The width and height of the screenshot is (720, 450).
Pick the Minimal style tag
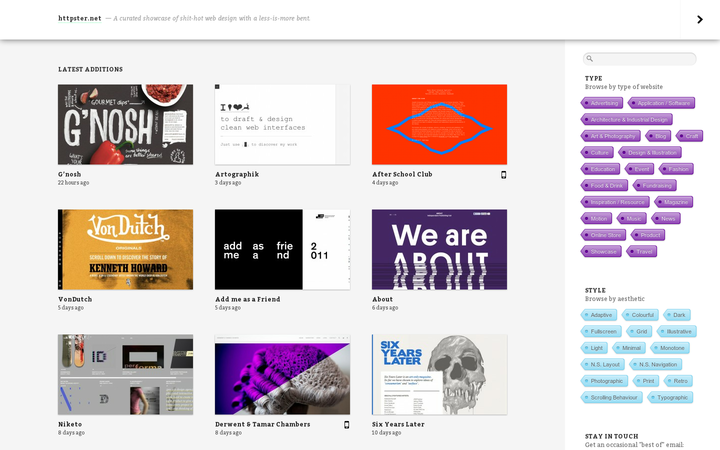point(629,348)
